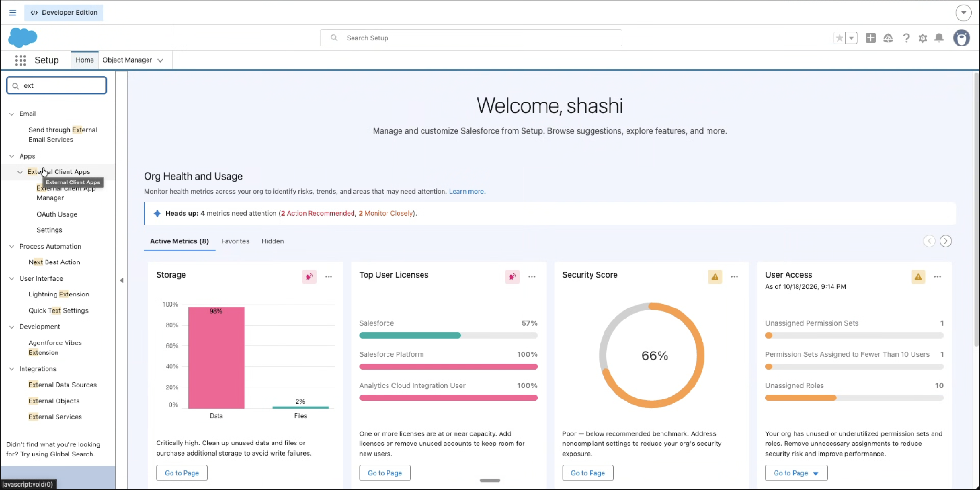
Task: Collapse the Apps section
Action: [11, 156]
